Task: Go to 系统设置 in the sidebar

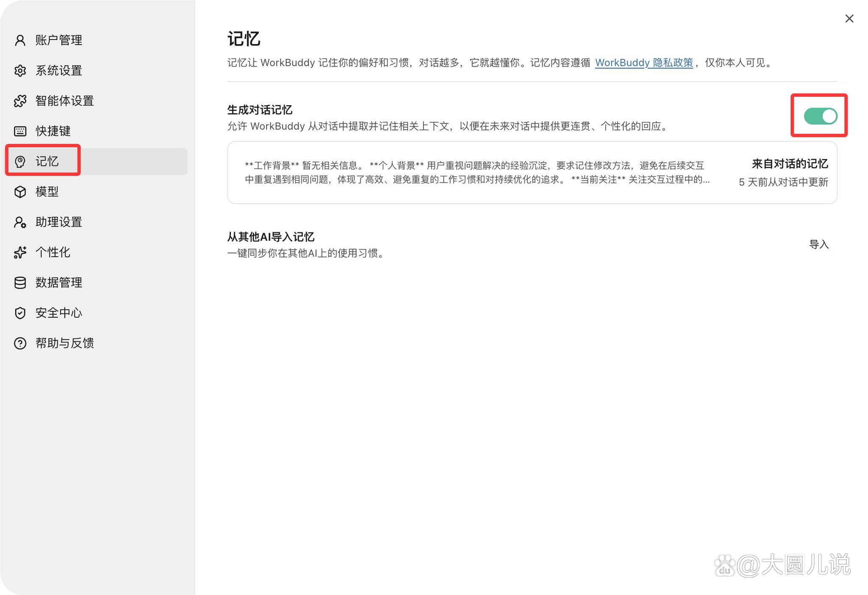Action: tap(97, 70)
